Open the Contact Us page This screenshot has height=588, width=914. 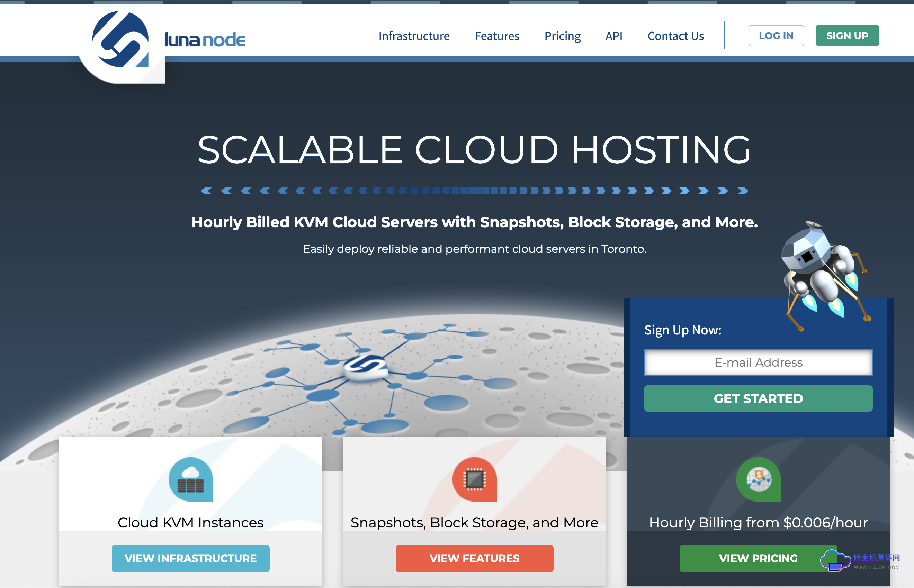click(675, 36)
